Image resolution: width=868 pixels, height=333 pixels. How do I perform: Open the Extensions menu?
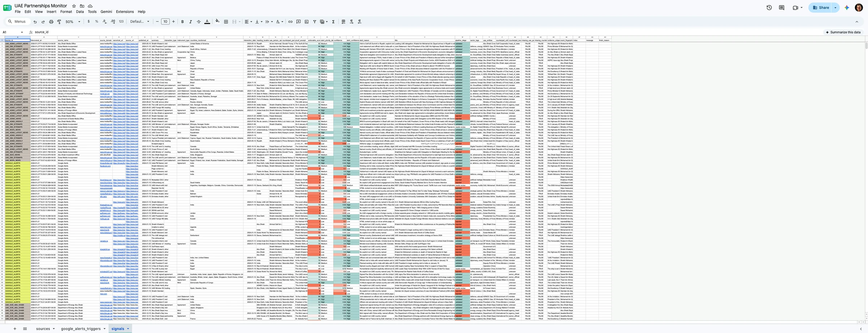(125, 12)
